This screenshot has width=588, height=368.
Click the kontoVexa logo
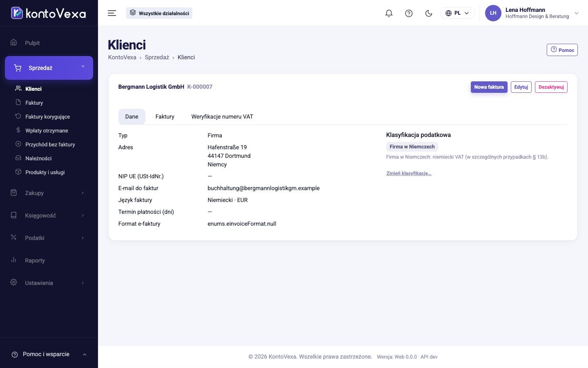[49, 13]
